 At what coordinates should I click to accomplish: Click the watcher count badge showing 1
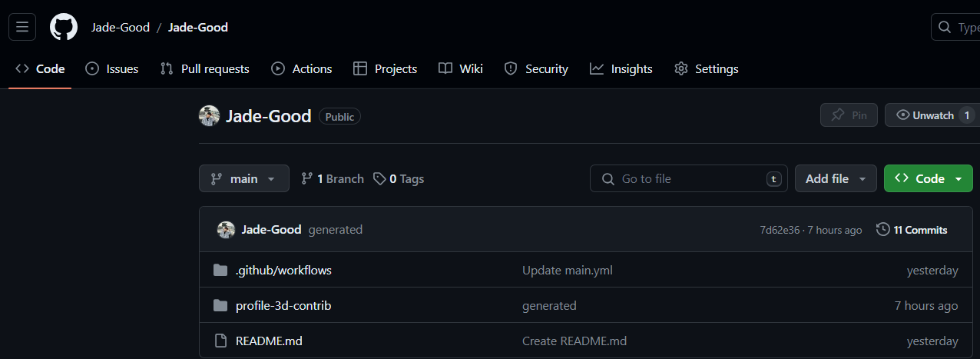pos(968,115)
